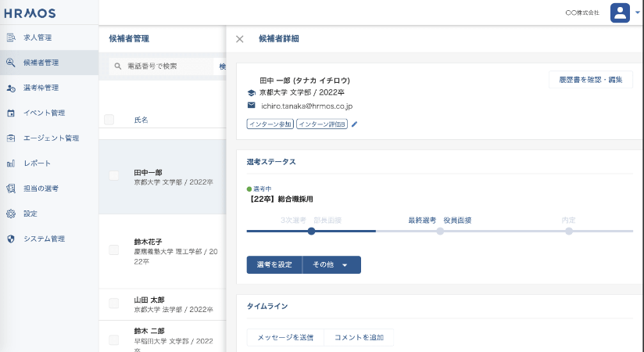The image size is (644, 352).
Task: Expand the その他 dropdown button
Action: pos(331,264)
